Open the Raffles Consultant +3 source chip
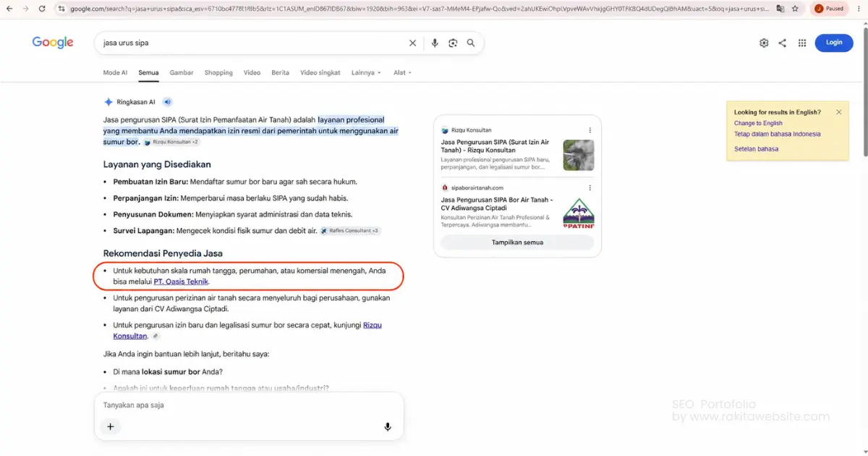Image resolution: width=868 pixels, height=456 pixels. (350, 231)
